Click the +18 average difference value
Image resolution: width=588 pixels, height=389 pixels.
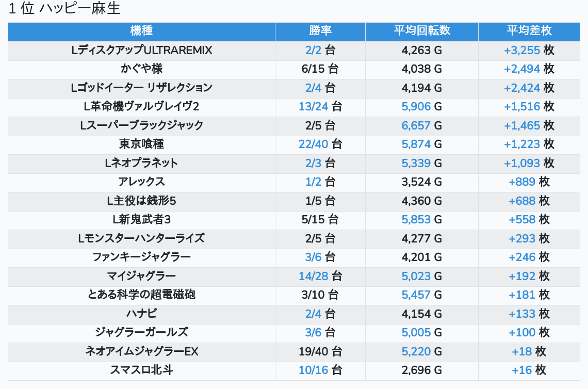click(x=521, y=351)
